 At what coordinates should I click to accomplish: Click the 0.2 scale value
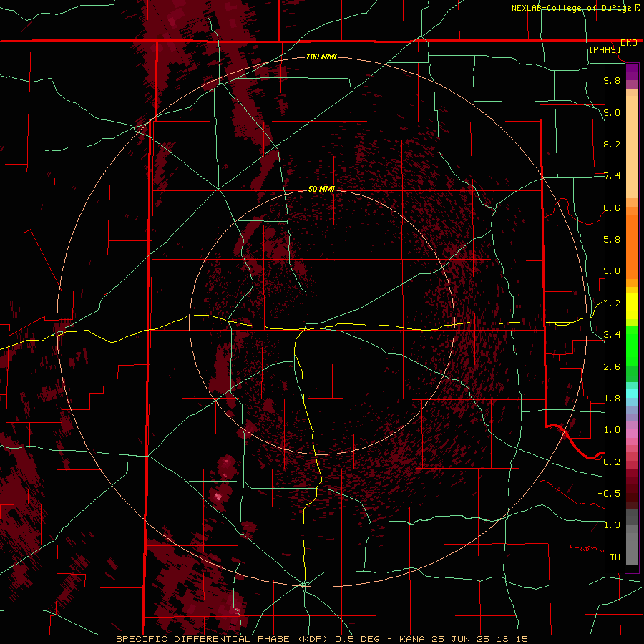coord(612,462)
